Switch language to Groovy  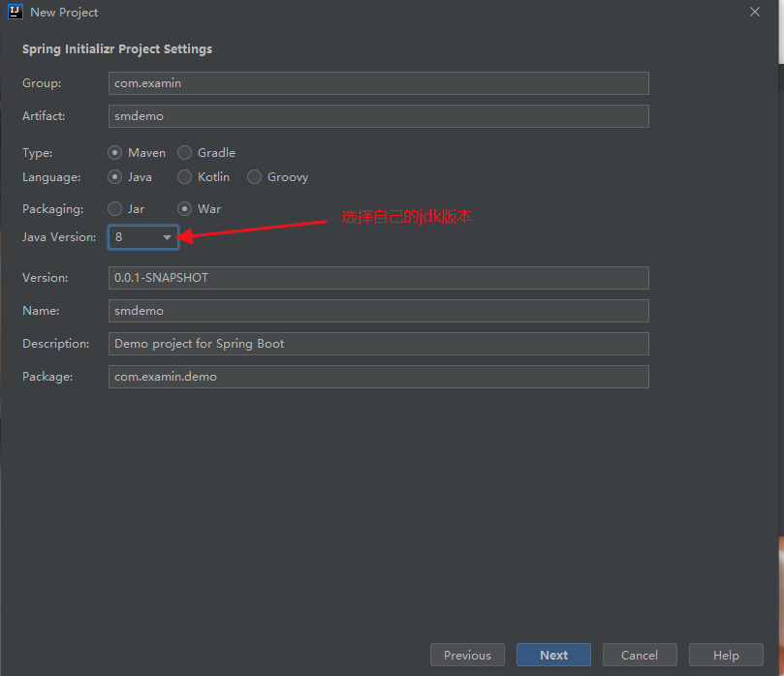pos(255,177)
